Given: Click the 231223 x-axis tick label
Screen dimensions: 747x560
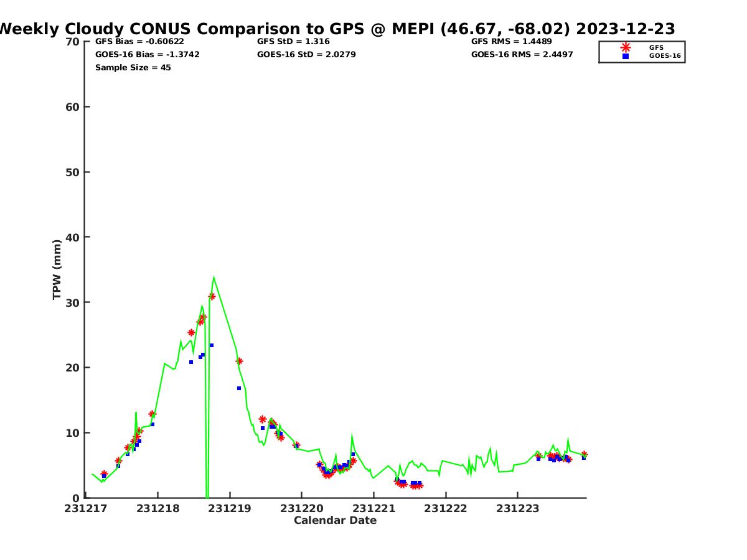Looking at the screenshot, I should (x=517, y=508).
